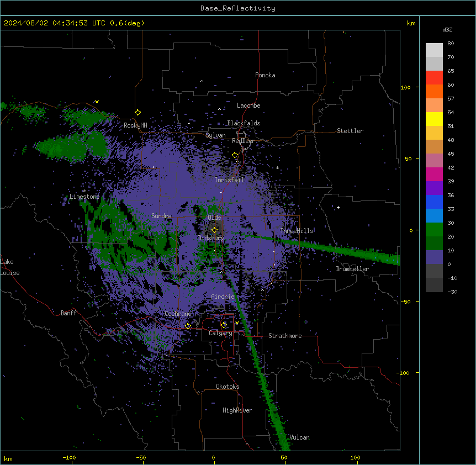
Task: Select the RockyMH label
Action: [135, 125]
